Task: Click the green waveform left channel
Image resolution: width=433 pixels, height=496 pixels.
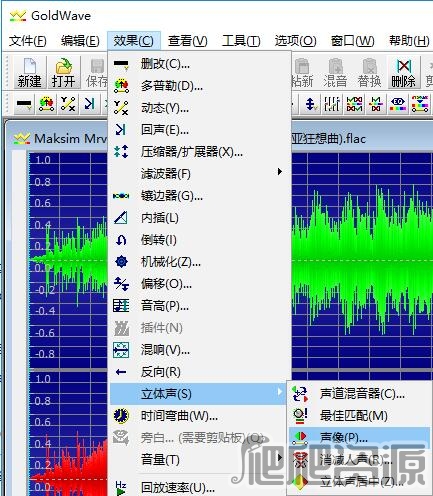Action: [362, 260]
